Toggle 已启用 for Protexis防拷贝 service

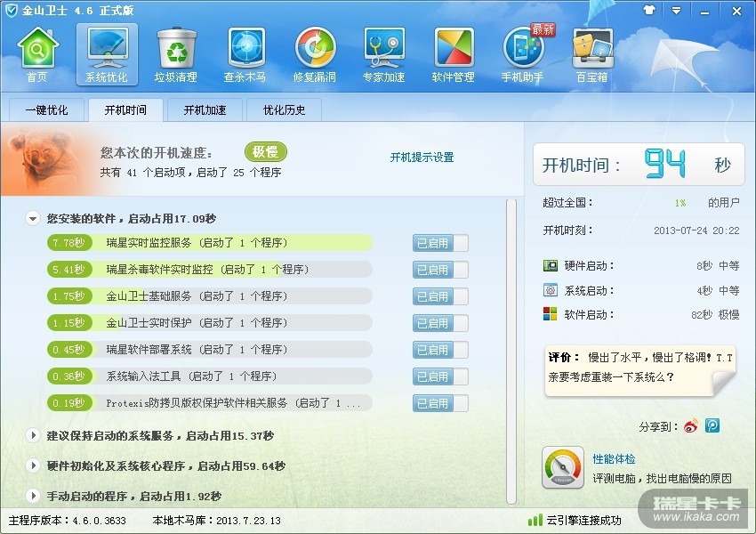click(440, 403)
